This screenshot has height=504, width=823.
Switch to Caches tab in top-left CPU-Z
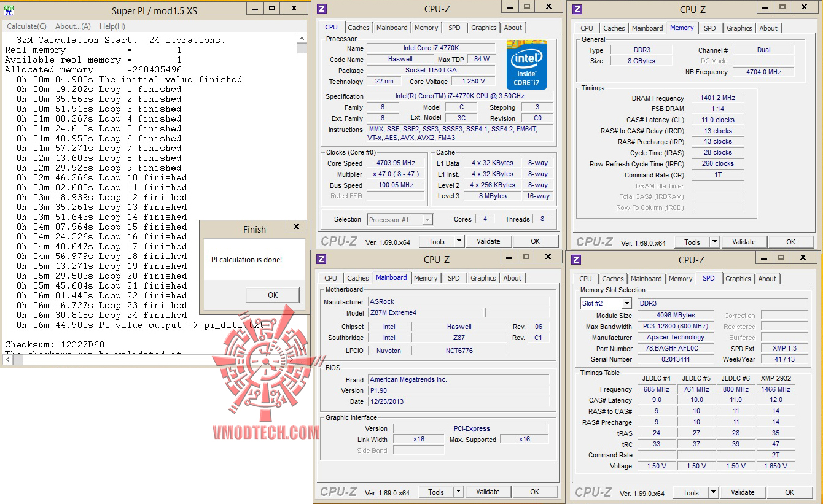pyautogui.click(x=359, y=28)
